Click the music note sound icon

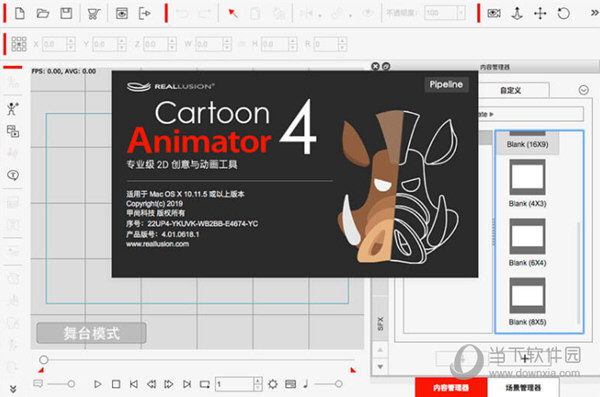[306, 384]
